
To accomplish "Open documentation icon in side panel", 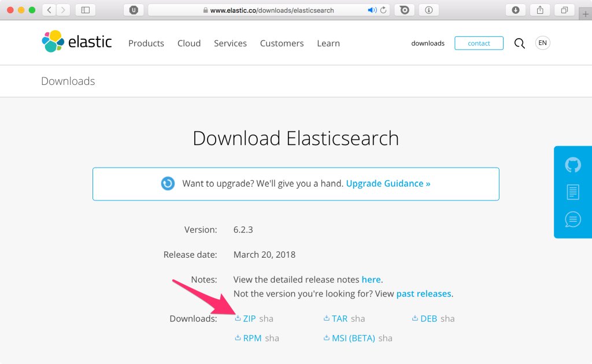I will pos(573,192).
